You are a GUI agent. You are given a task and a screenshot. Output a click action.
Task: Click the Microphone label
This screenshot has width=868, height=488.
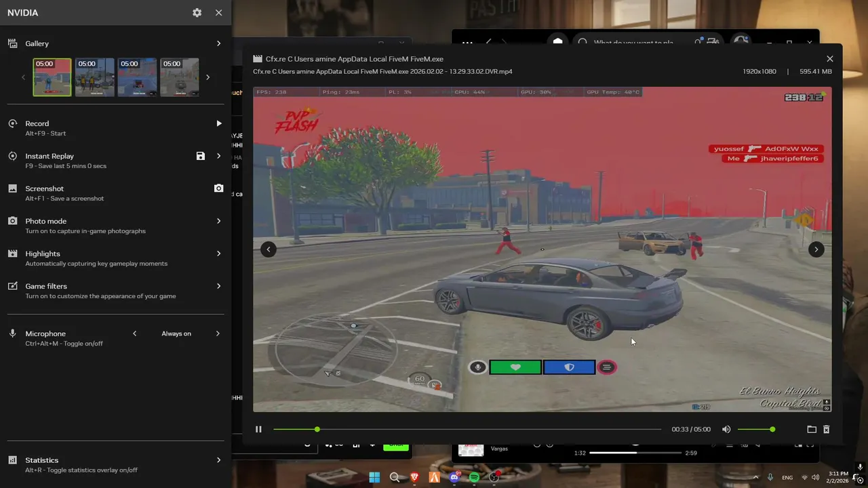click(x=45, y=333)
